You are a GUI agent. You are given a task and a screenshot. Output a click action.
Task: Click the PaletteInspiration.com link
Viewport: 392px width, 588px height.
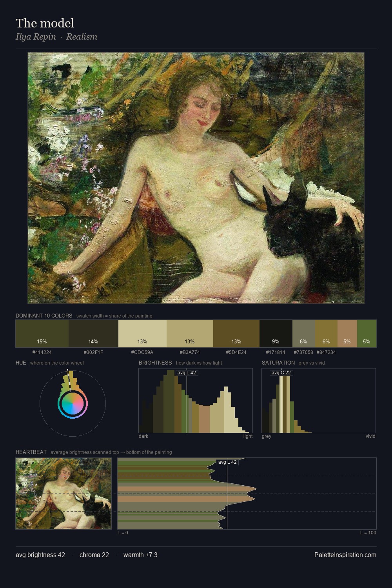point(345,555)
